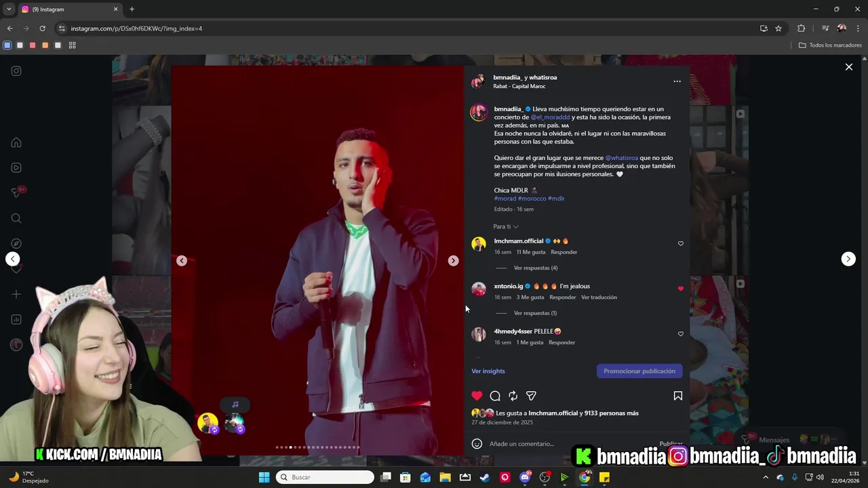Open the tab search dropdown arrow
Viewport: 868px width, 488px height.
tap(8, 9)
